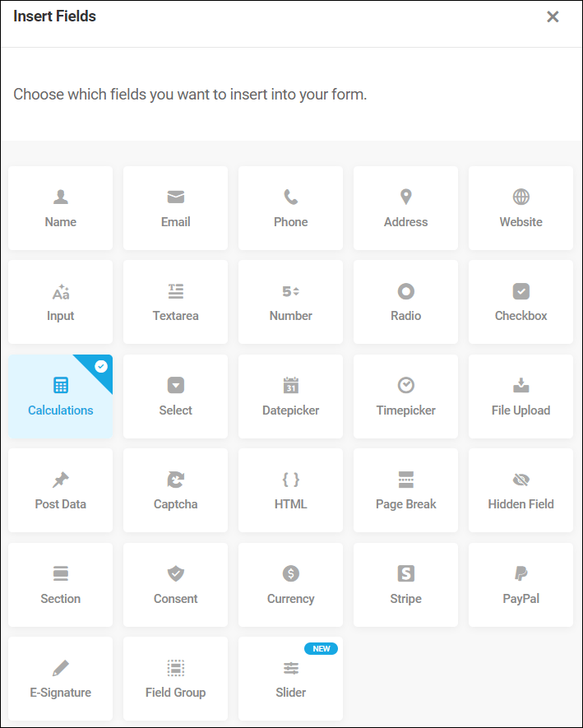Add the File Upload field
Image resolution: width=583 pixels, height=728 pixels.
coord(521,396)
